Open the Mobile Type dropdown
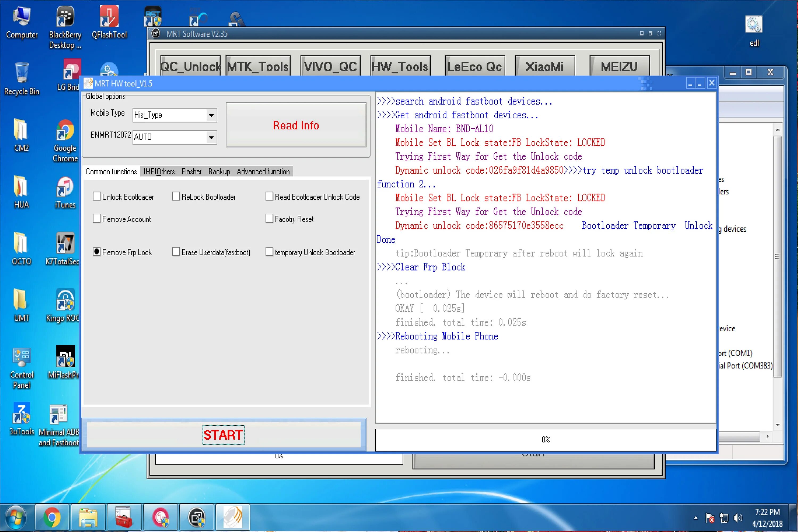The width and height of the screenshot is (798, 532). tap(211, 115)
